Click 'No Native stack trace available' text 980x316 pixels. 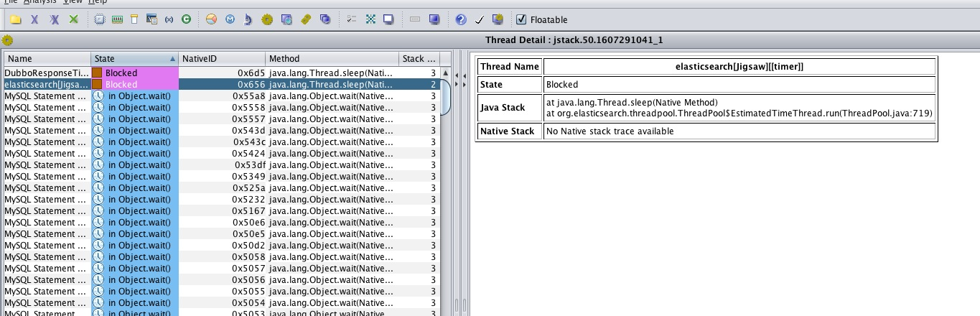(x=610, y=131)
